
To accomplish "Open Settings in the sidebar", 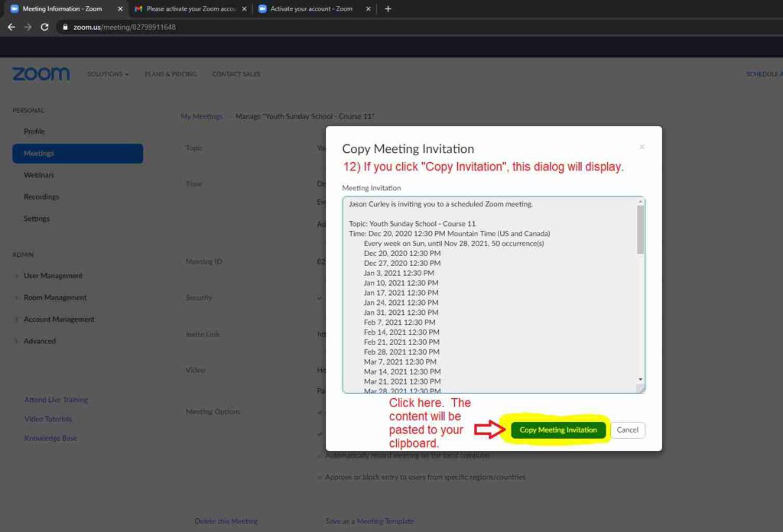I will [37, 219].
